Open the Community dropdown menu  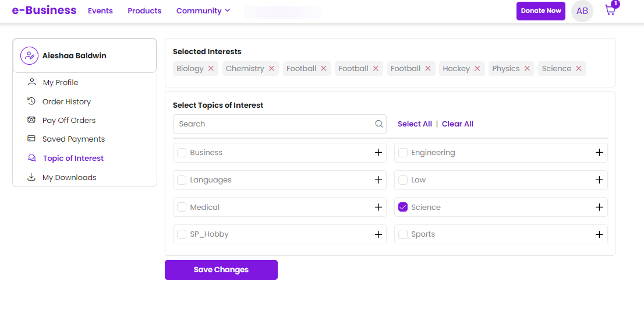coord(203,10)
